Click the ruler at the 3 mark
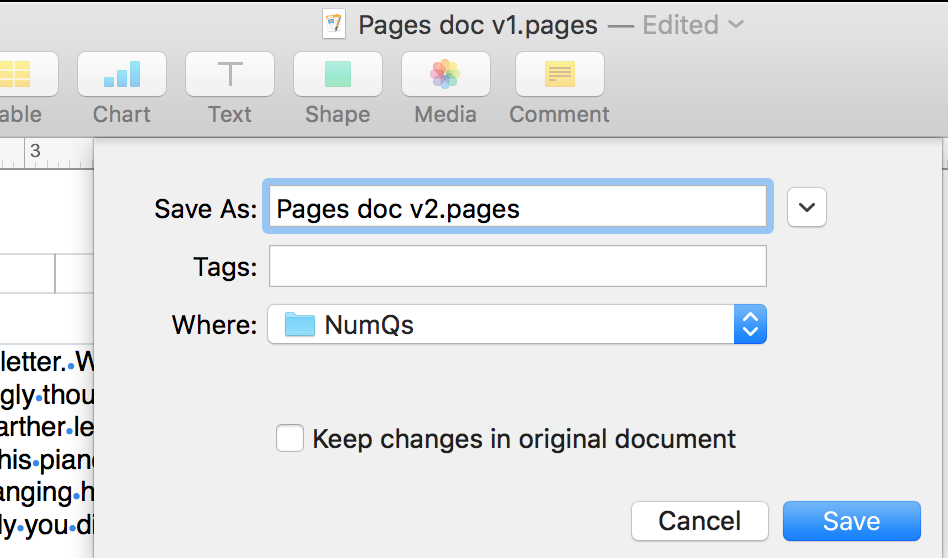 pyautogui.click(x=35, y=152)
